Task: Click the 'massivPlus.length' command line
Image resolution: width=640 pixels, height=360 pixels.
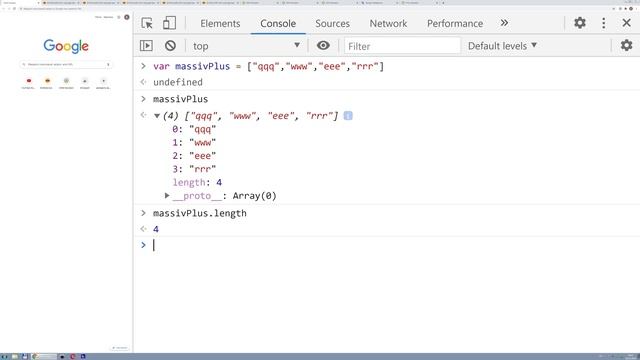Action: point(200,213)
